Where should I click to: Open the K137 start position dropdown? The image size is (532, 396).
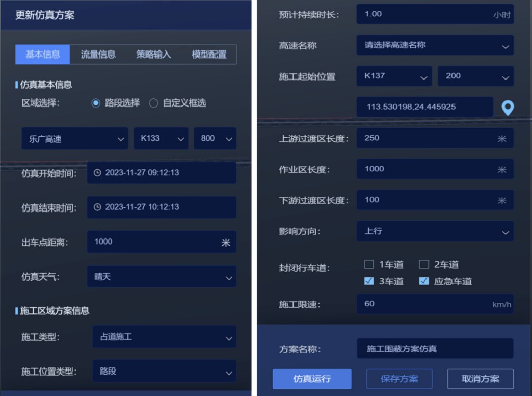pos(394,76)
